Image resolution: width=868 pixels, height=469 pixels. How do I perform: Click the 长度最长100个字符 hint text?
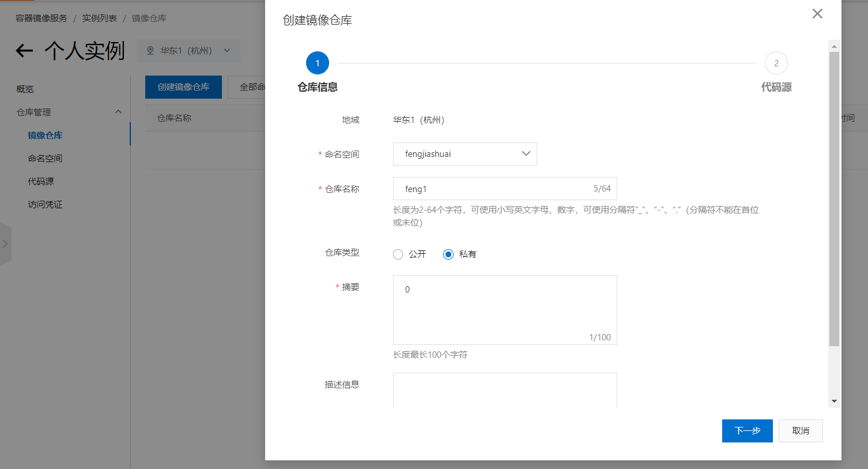point(430,355)
